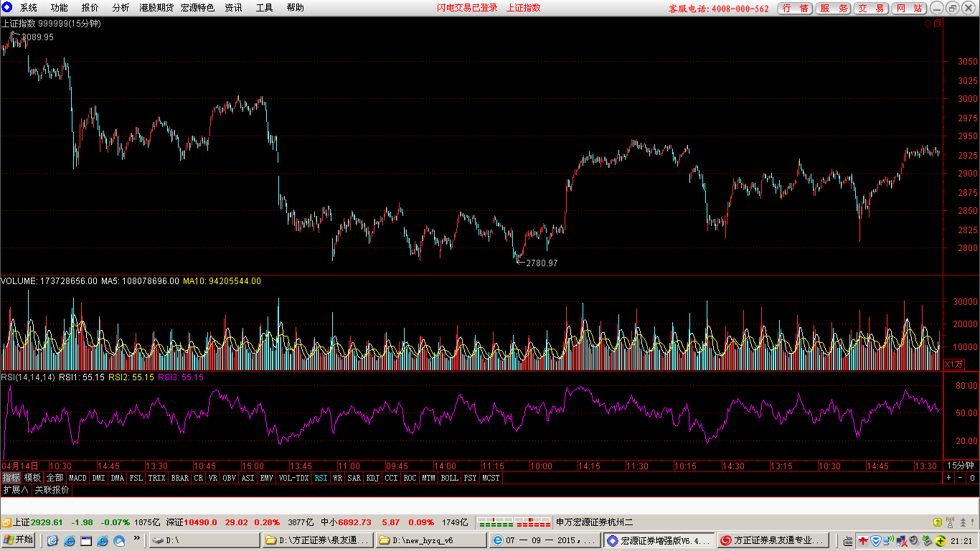Click the 闪电交易已登录 link

pyautogui.click(x=467, y=8)
